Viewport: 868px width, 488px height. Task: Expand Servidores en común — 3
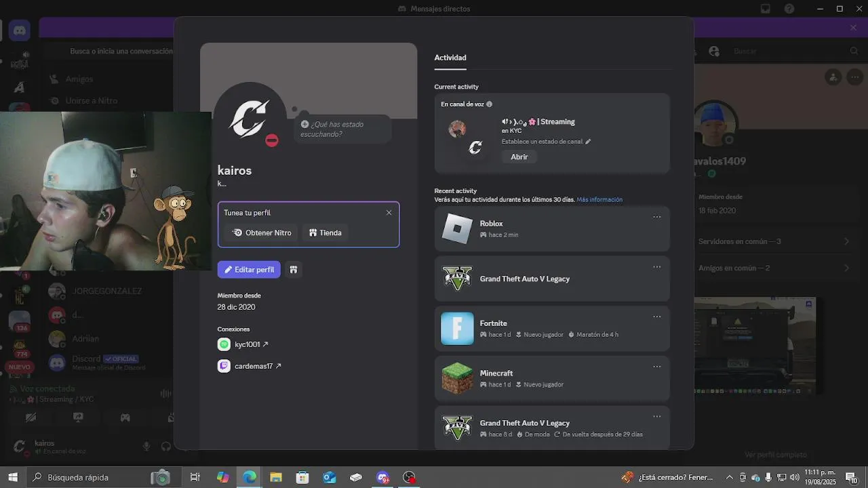[774, 241]
